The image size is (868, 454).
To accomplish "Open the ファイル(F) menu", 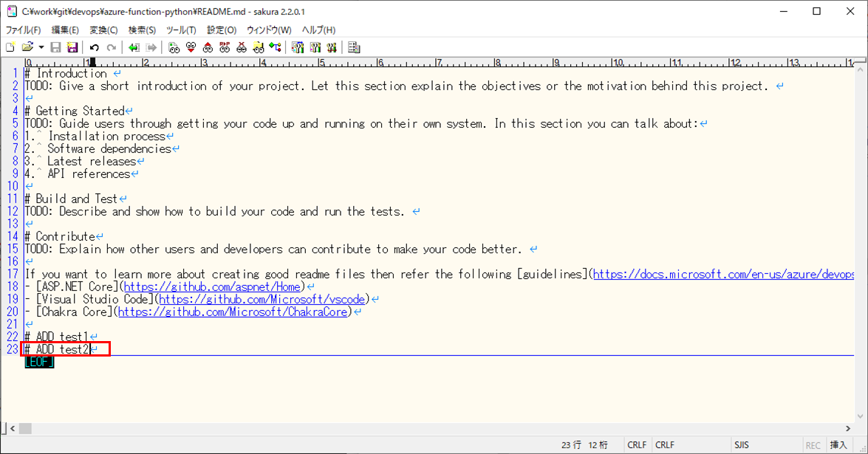I will [x=23, y=30].
